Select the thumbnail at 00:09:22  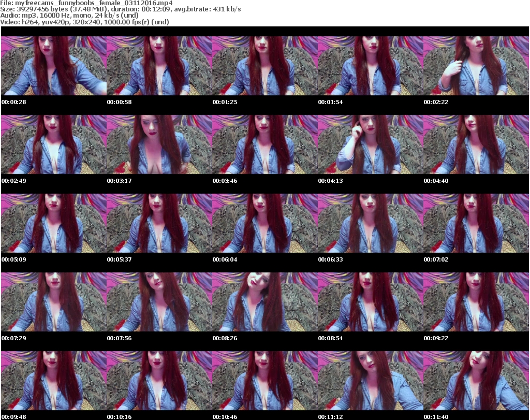pos(476,302)
